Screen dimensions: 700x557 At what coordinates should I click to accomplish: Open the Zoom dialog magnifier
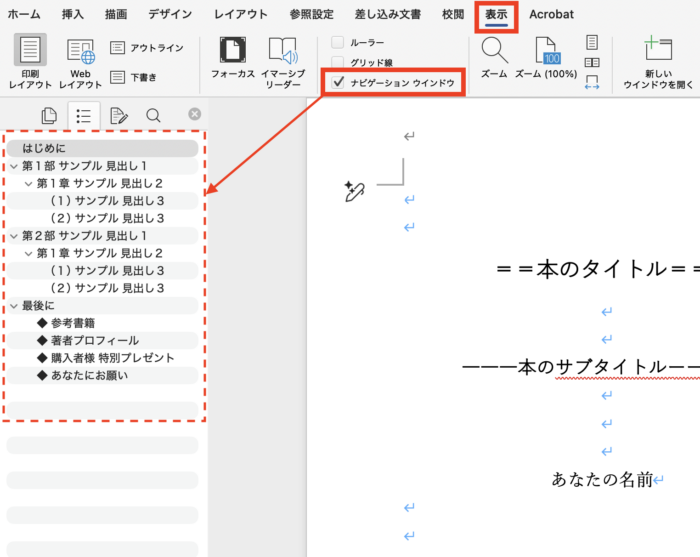494,58
